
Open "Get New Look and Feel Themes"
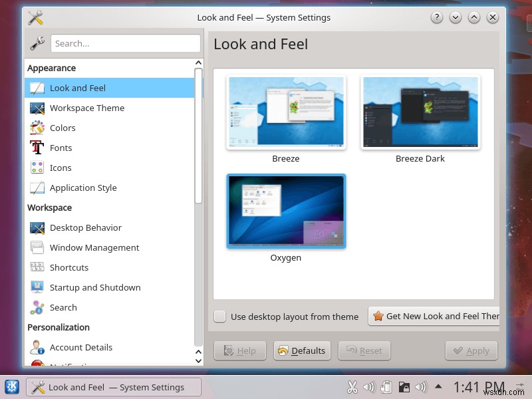(x=436, y=317)
